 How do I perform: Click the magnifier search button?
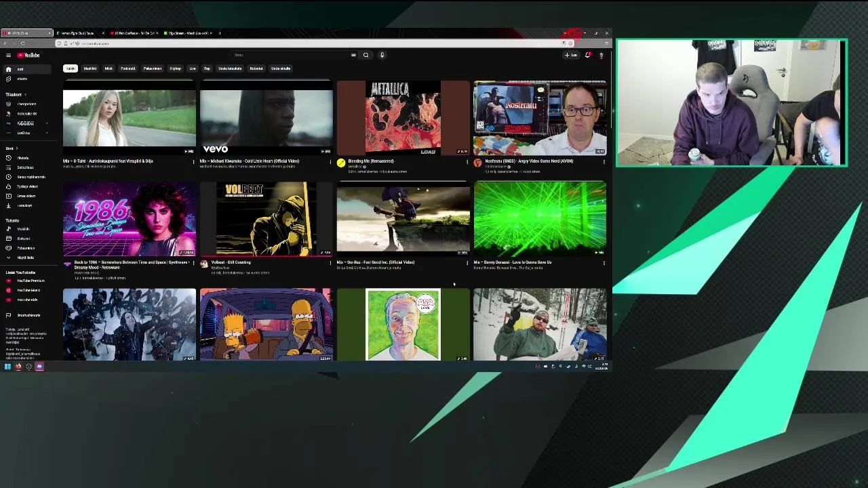pyautogui.click(x=366, y=55)
